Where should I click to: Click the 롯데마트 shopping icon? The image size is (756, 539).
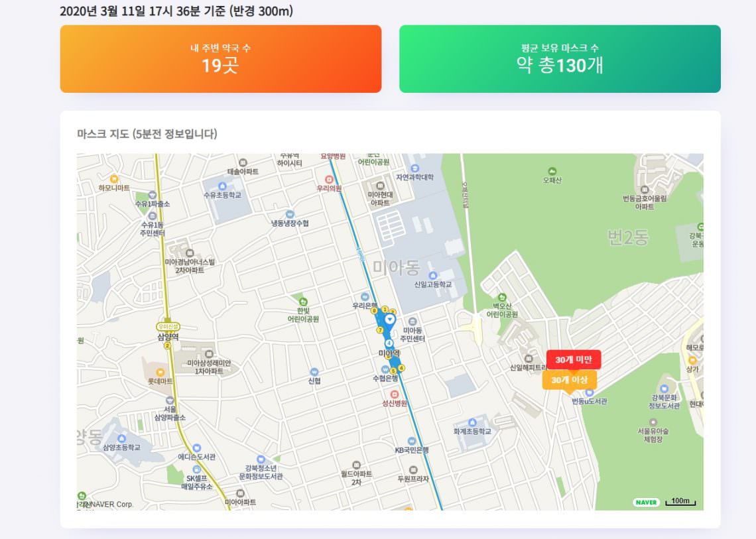tap(160, 372)
